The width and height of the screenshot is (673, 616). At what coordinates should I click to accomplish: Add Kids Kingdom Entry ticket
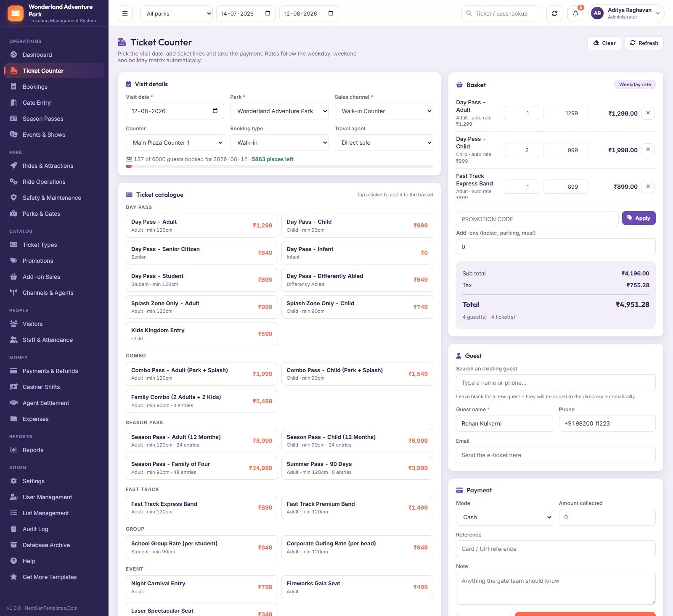coord(202,334)
